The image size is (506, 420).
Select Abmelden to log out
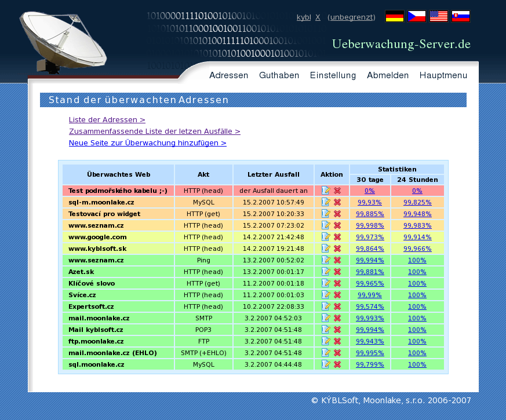(x=388, y=75)
